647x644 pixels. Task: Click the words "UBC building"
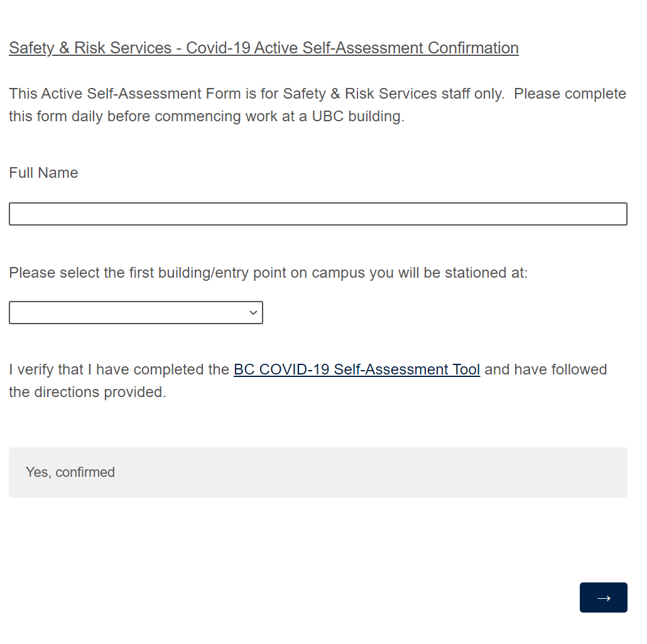point(357,116)
